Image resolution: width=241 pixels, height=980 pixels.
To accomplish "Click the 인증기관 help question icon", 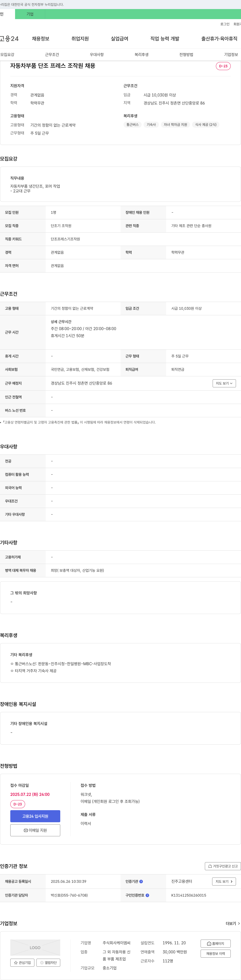I will tap(141, 882).
